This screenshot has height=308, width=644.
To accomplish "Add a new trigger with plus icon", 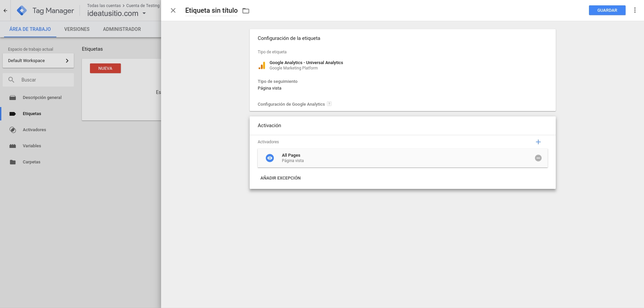I will pos(538,142).
